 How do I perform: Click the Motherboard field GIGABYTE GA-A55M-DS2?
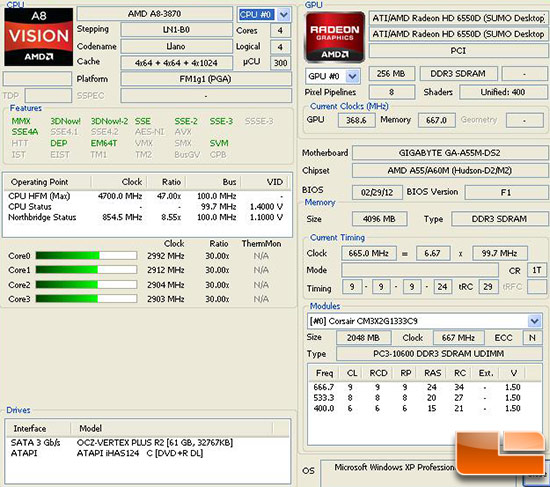[450, 153]
